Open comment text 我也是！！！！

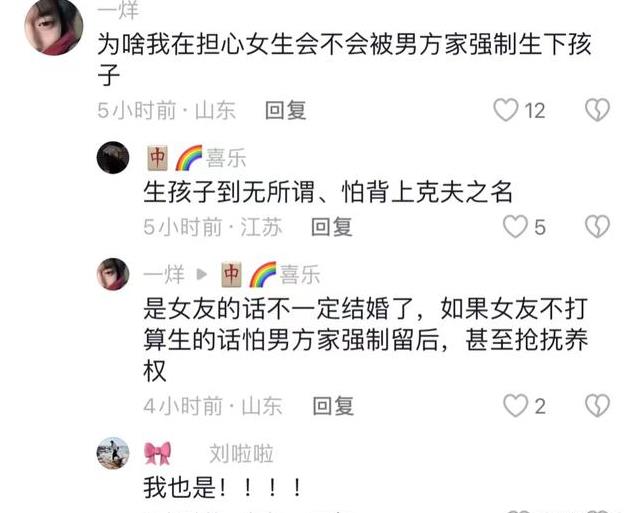tap(222, 487)
